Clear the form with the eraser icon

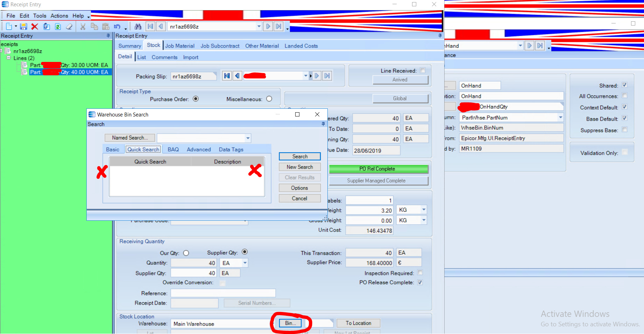click(69, 27)
